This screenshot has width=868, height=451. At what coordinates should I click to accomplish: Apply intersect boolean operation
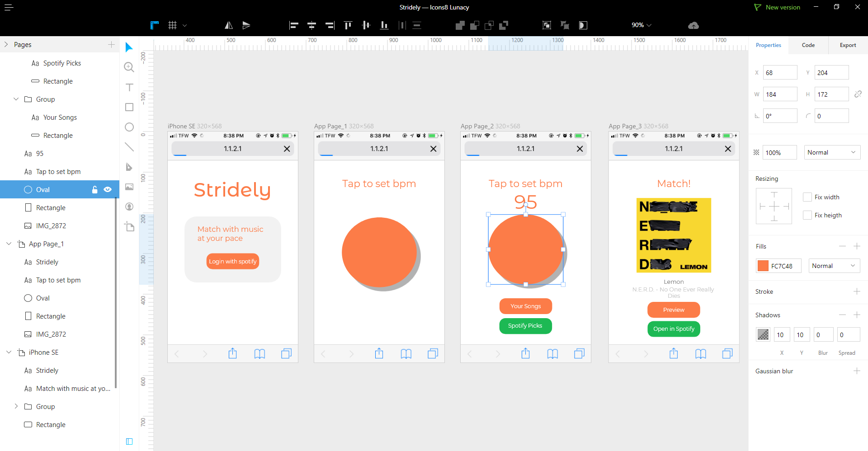[489, 25]
